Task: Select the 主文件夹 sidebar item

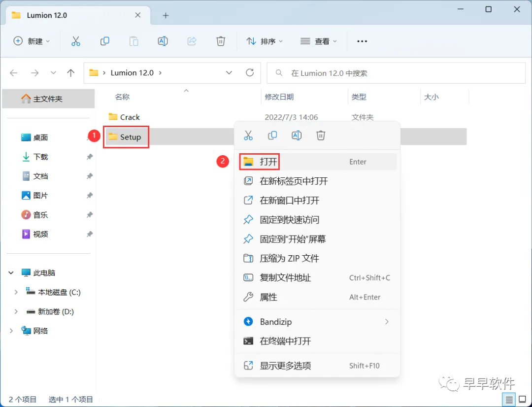Action: [x=48, y=99]
